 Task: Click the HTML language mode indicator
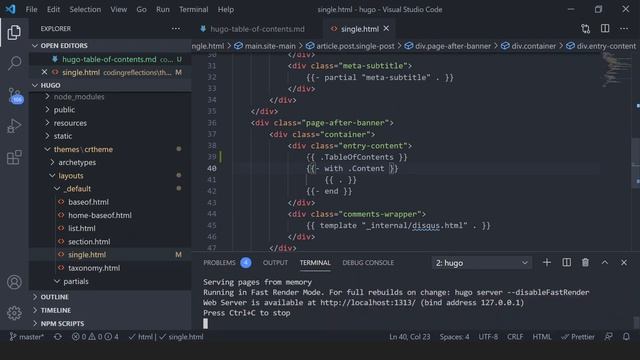click(x=542, y=337)
